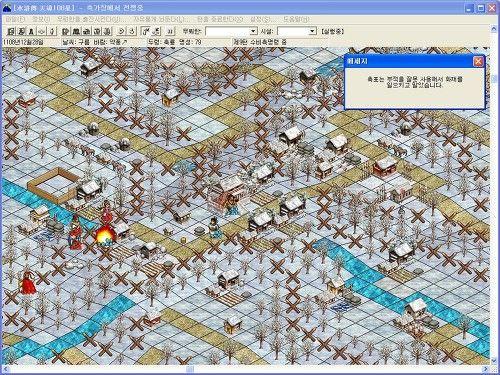Select the red unit standing above the fire
Screen dimensions: 500x375
coord(107,212)
